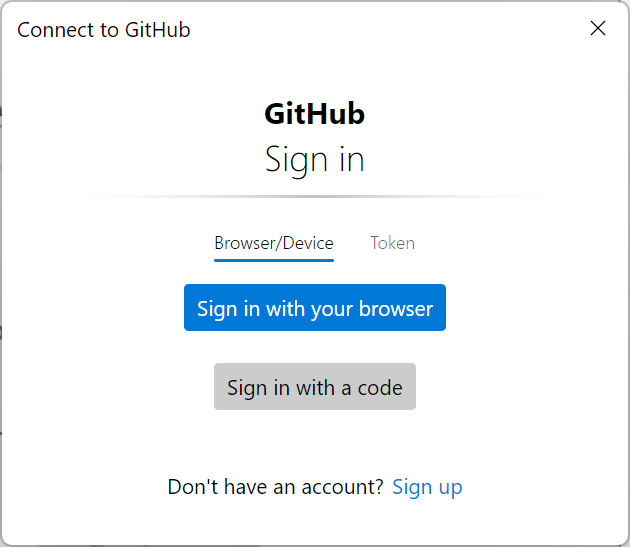
Task: Click the bold GitHub heading
Action: coord(314,114)
